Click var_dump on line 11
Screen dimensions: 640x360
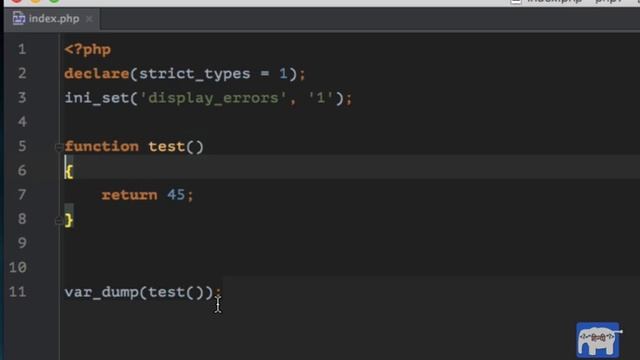click(x=102, y=293)
